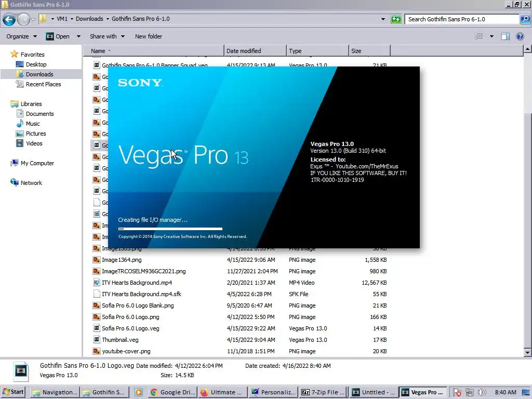Click the Thumbnail.veg file icon
This screenshot has width=532, height=399.
[96, 340]
